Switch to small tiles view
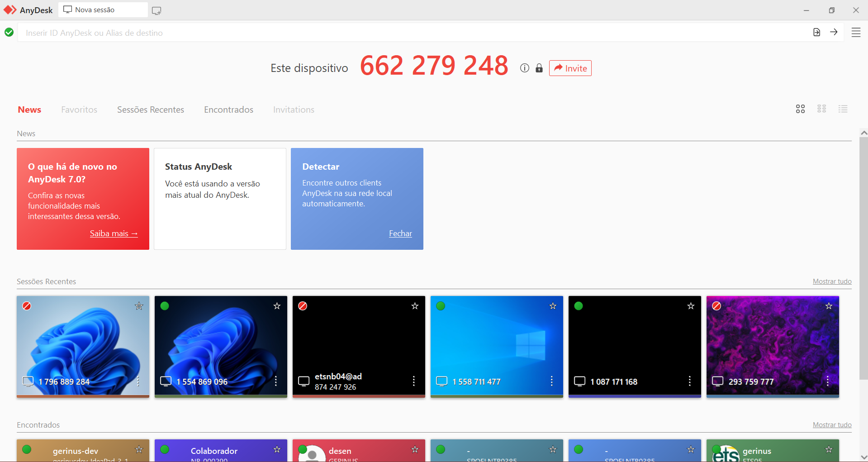The height and width of the screenshot is (462, 868). click(x=822, y=109)
